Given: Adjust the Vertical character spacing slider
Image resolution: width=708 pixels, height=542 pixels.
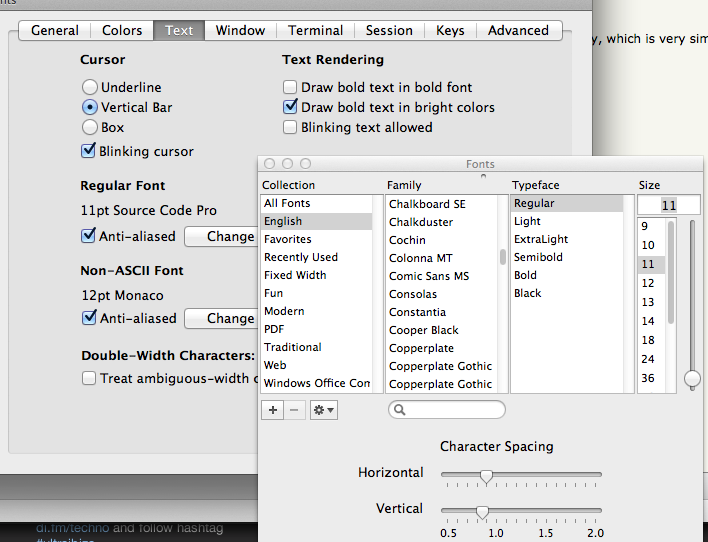Looking at the screenshot, I should [x=482, y=512].
